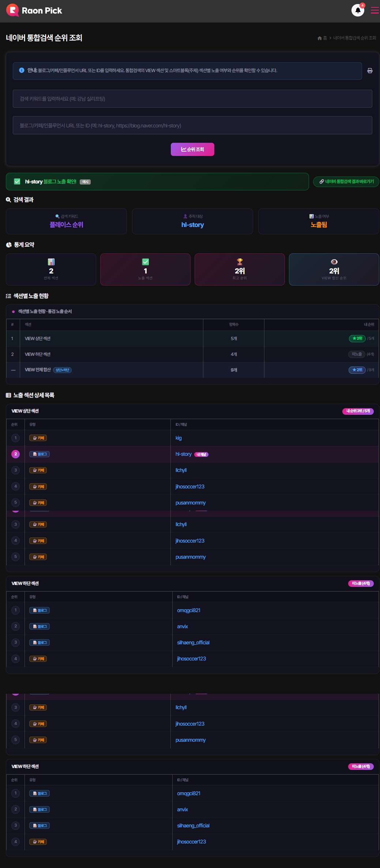Click the Raon Pick logo icon

pos(12,10)
